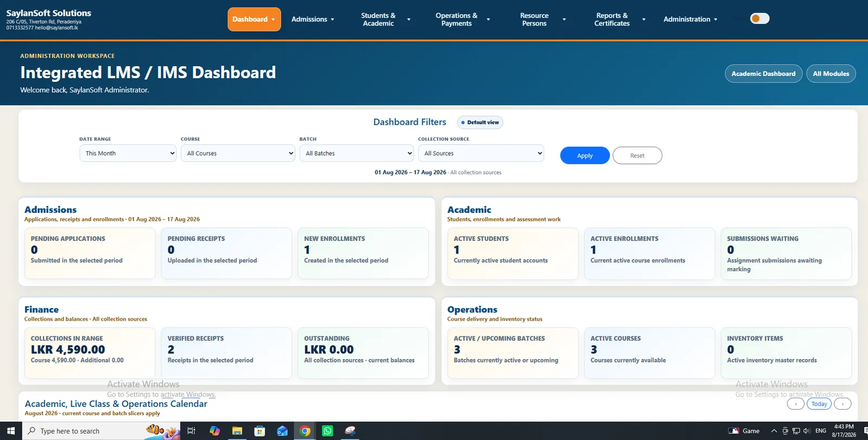Open the Pending Applications card
The height and width of the screenshot is (440, 868).
[x=90, y=253]
